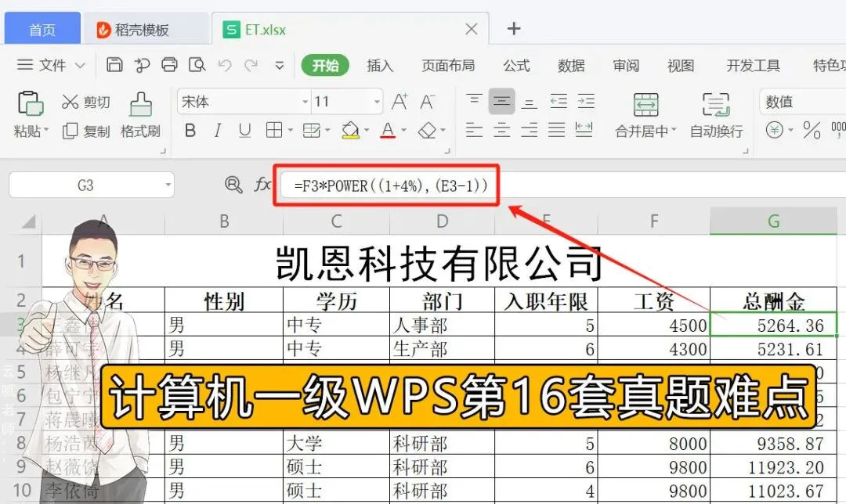This screenshot has width=846, height=504.
Task: Open the 开发工具 ribbon tab
Action: (x=754, y=66)
